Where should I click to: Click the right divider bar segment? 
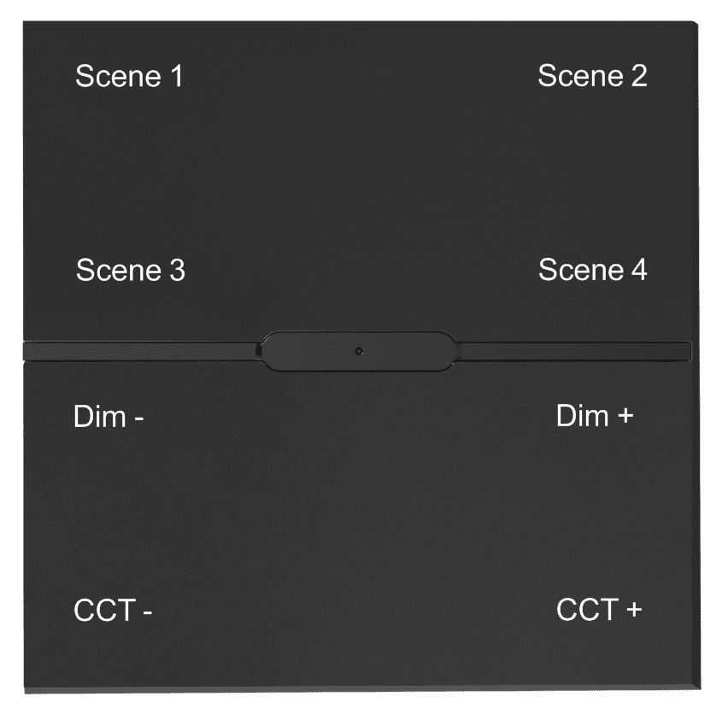click(x=572, y=350)
